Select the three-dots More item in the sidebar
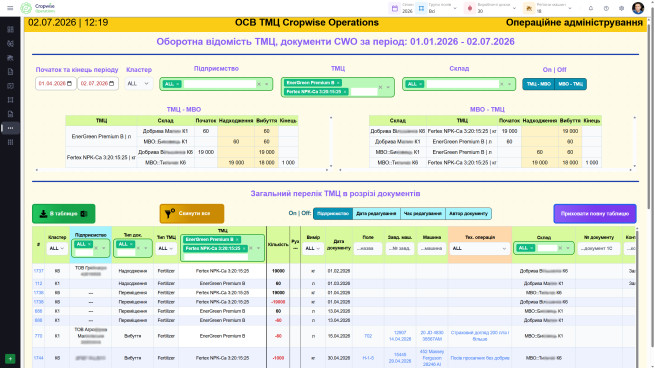Image resolution: width=655 pixels, height=368 pixels. pos(10,128)
